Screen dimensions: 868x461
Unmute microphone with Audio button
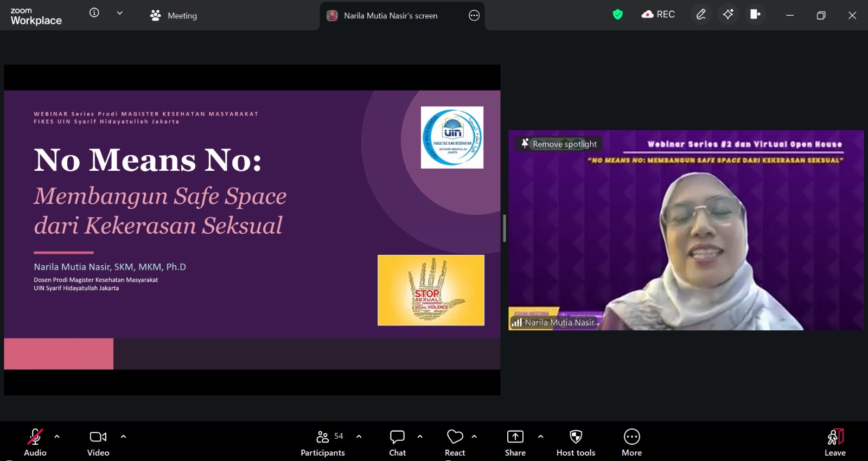point(35,442)
